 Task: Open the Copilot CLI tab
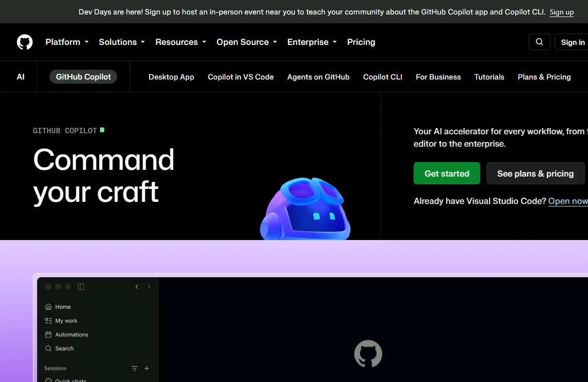click(383, 77)
